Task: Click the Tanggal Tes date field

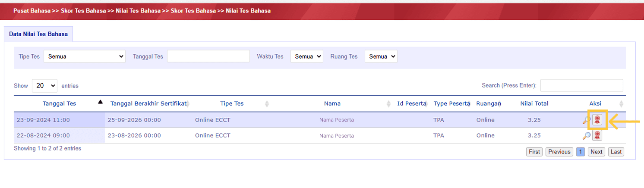Action: pos(208,56)
